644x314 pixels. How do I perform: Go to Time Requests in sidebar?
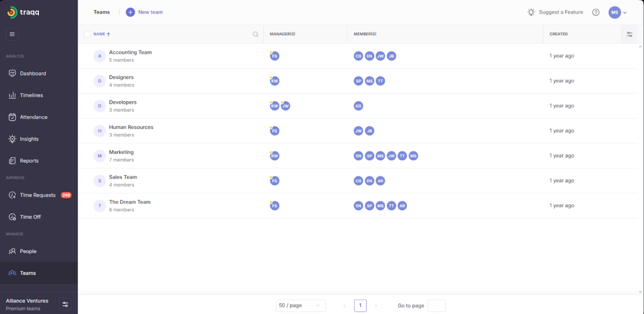tap(38, 195)
